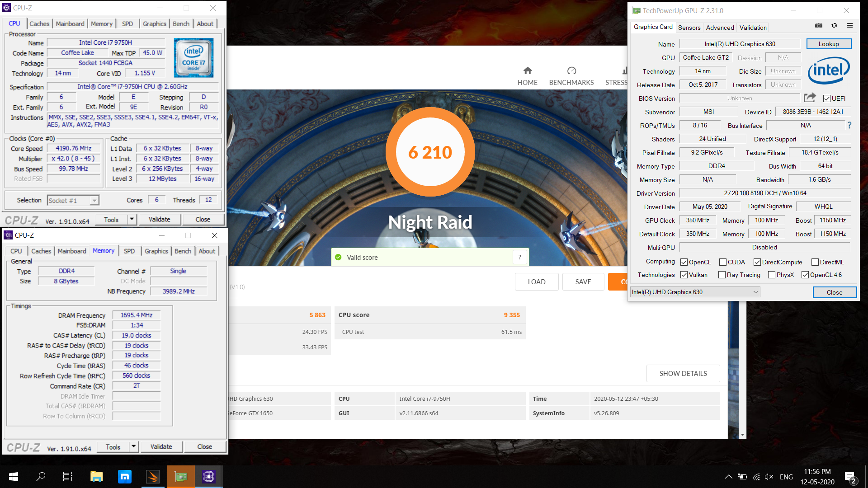Click Close button in bottom CPU-Z
The image size is (868, 488).
[205, 446]
